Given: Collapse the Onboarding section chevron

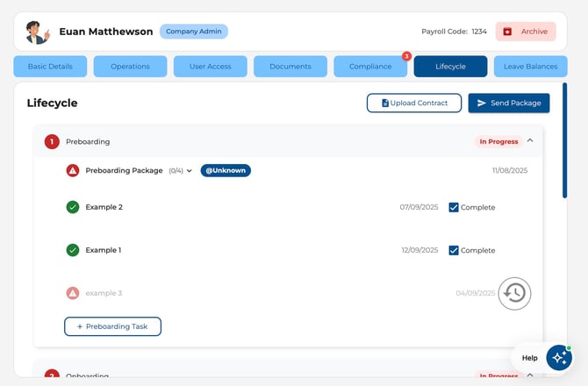Looking at the screenshot, I should tap(530, 375).
